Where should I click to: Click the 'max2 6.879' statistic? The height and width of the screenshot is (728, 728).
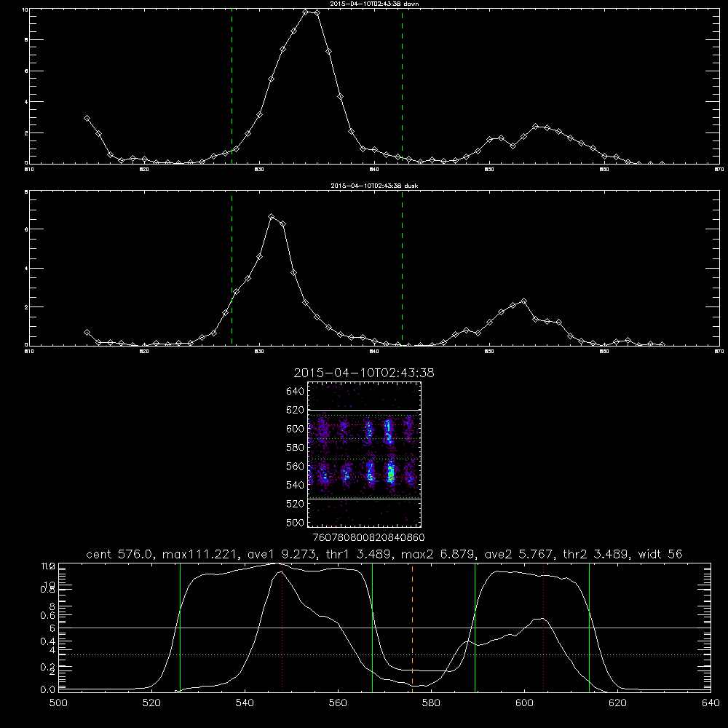coord(438,554)
